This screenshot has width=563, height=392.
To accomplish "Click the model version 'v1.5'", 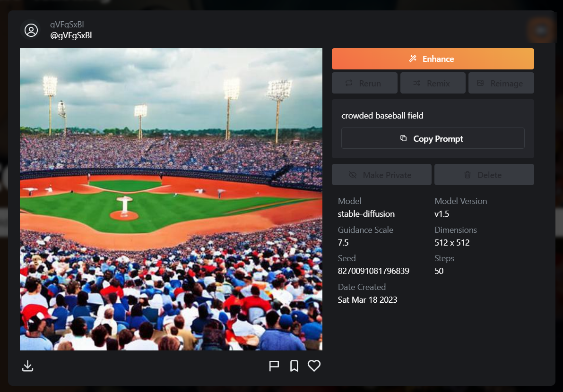I will coord(442,214).
